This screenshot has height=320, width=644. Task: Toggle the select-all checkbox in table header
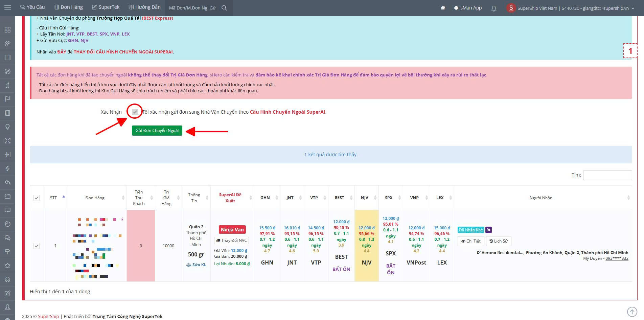[37, 198]
